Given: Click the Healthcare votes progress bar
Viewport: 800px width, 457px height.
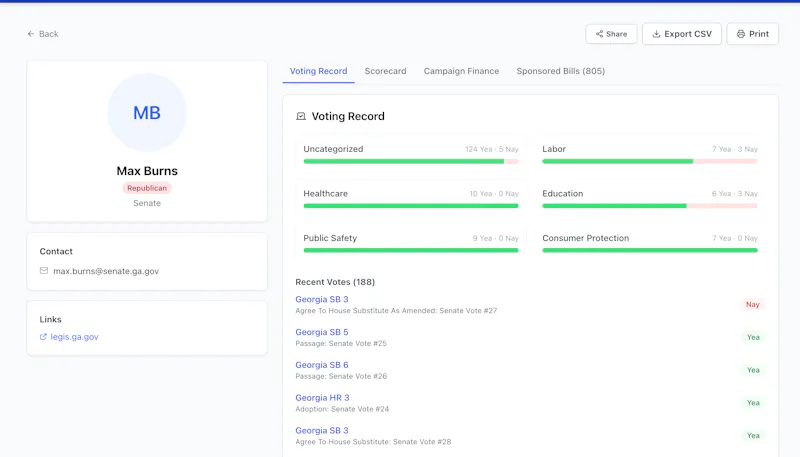Looking at the screenshot, I should point(411,206).
